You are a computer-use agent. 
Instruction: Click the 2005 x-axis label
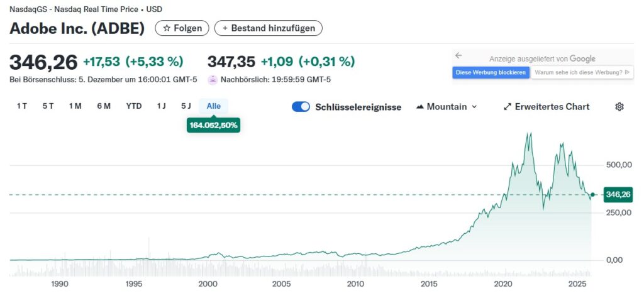click(x=282, y=283)
